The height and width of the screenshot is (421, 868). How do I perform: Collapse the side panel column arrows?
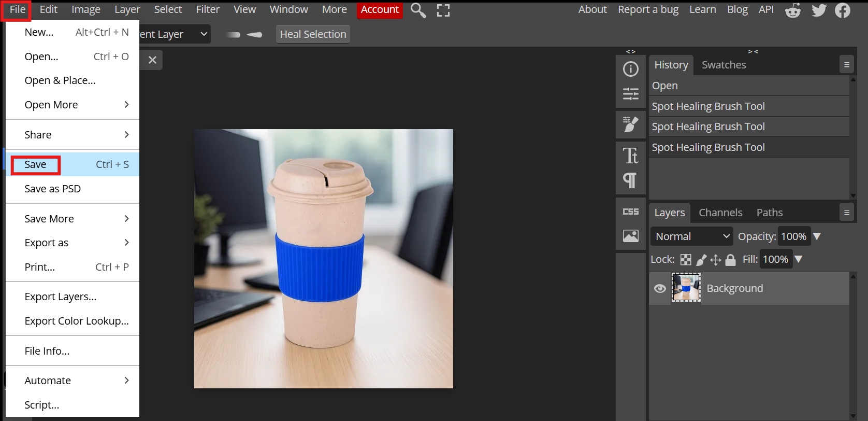click(631, 51)
